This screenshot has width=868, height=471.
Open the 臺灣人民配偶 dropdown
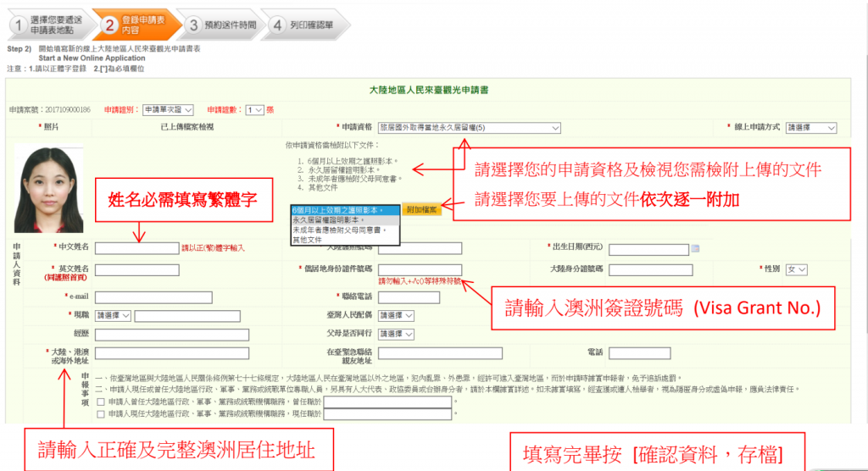point(396,315)
